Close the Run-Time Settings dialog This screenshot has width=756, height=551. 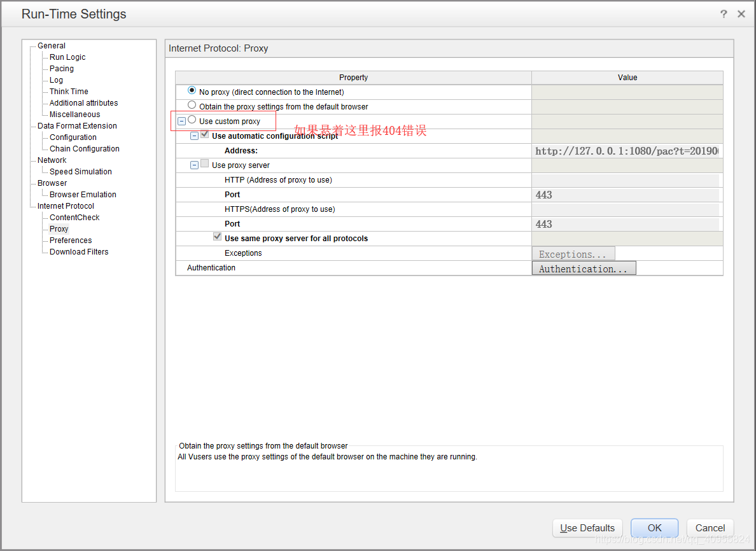coord(741,14)
